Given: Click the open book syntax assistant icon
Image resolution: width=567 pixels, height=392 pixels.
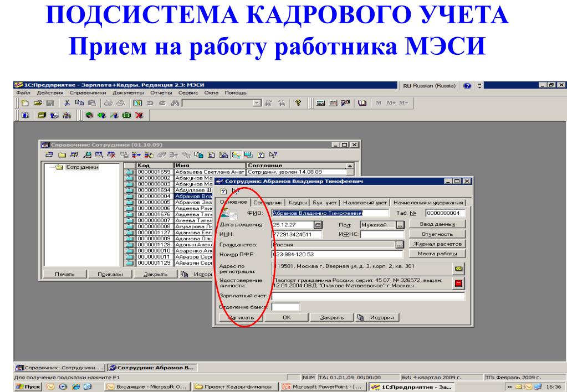Looking at the screenshot, I should pos(362,103).
